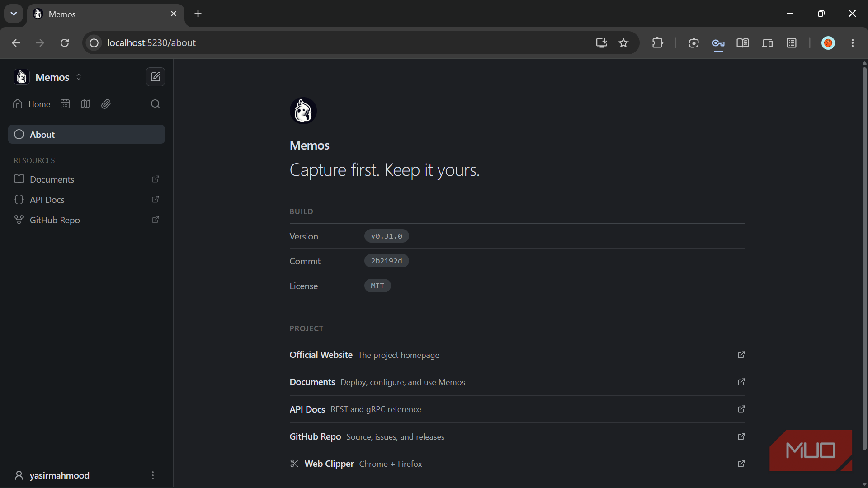Click the Chrome profile avatar
The height and width of the screenshot is (488, 868).
[828, 43]
